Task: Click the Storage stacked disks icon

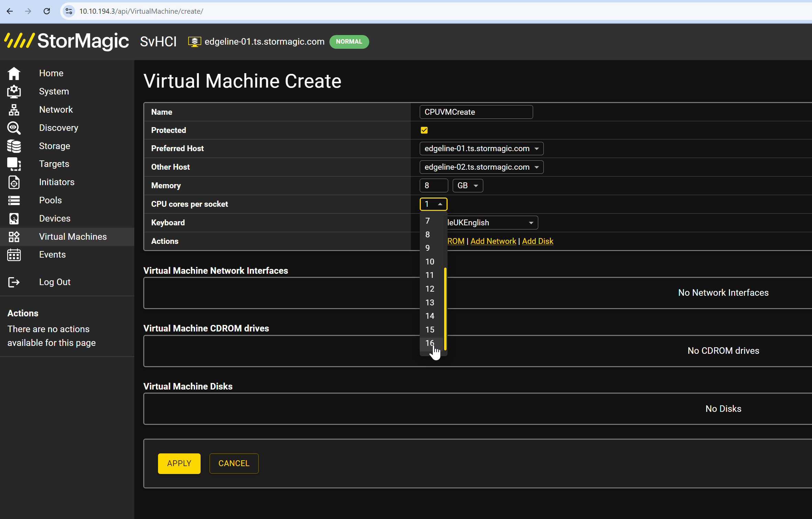Action: pyautogui.click(x=14, y=146)
